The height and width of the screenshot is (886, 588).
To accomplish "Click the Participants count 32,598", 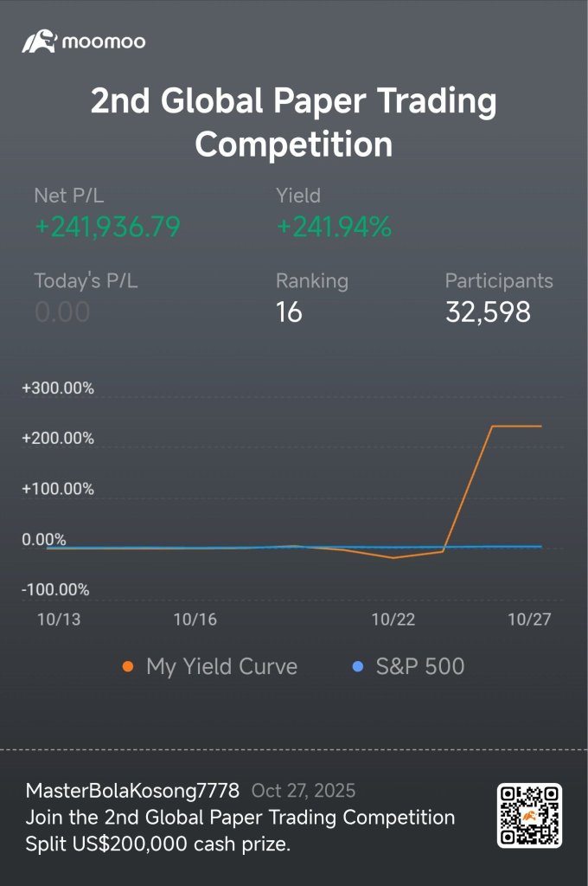I will click(488, 311).
